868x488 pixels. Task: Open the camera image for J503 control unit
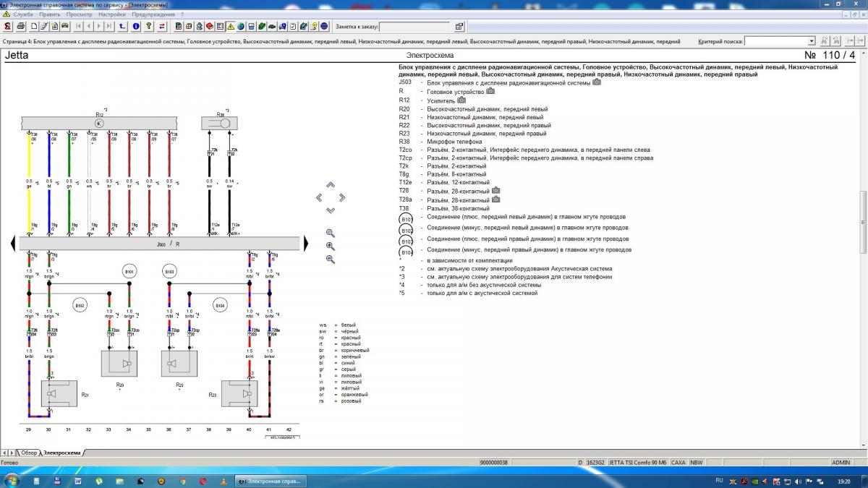click(x=597, y=82)
